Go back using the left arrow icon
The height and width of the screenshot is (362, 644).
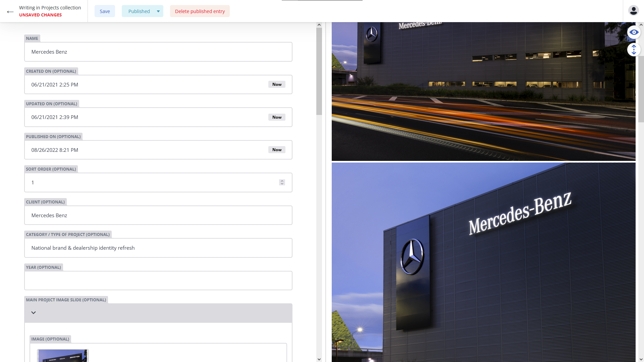[10, 12]
